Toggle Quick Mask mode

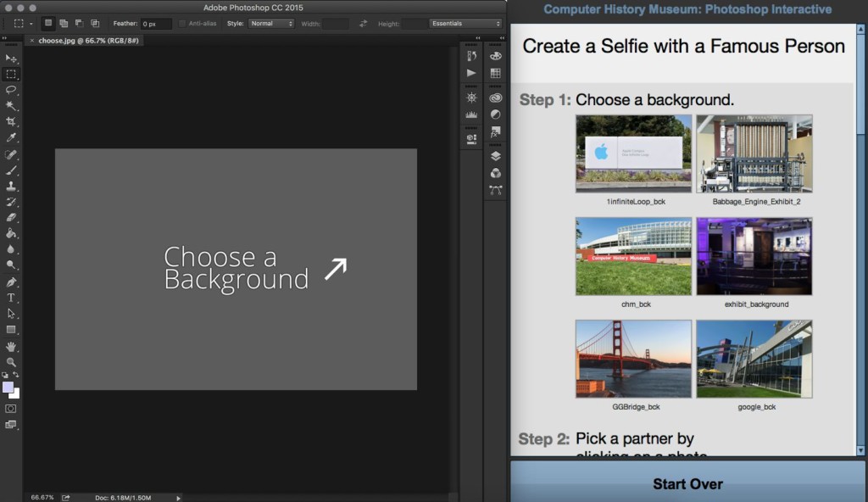tap(10, 409)
